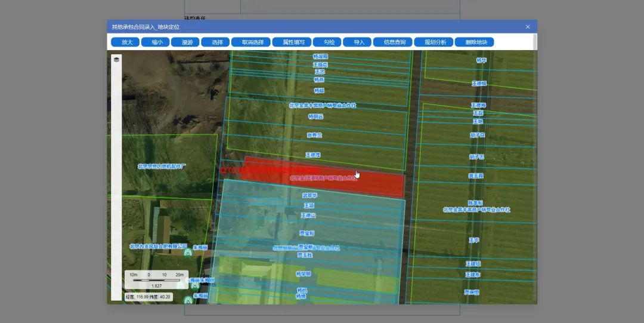Screen dimensions: 644x323
Task: Click the house marker beside 北京力支风复合肥有限公司
Action: (x=188, y=253)
